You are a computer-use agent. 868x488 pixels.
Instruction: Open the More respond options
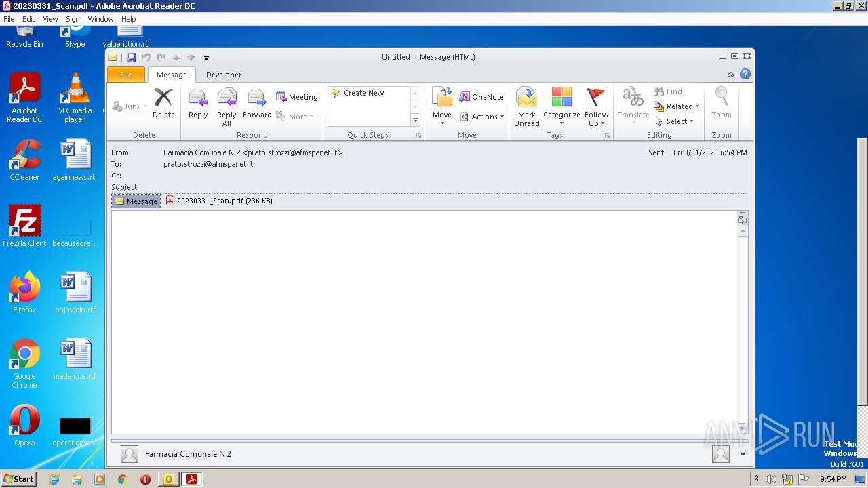295,117
